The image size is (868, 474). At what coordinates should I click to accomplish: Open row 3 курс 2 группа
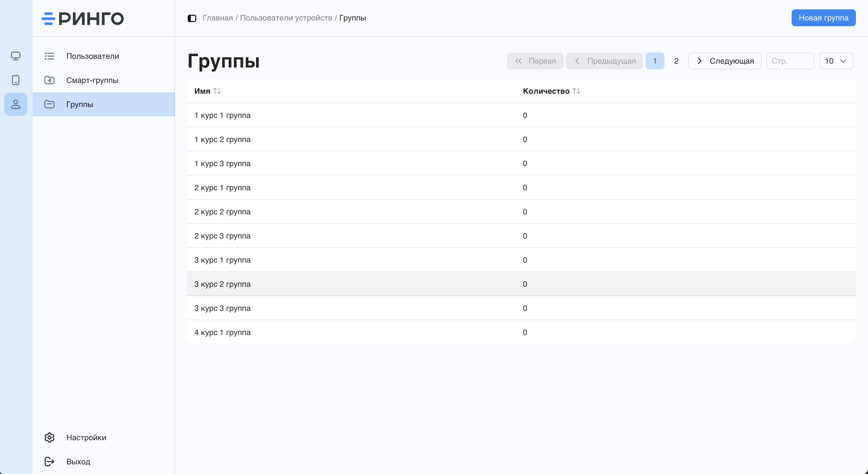(x=222, y=284)
